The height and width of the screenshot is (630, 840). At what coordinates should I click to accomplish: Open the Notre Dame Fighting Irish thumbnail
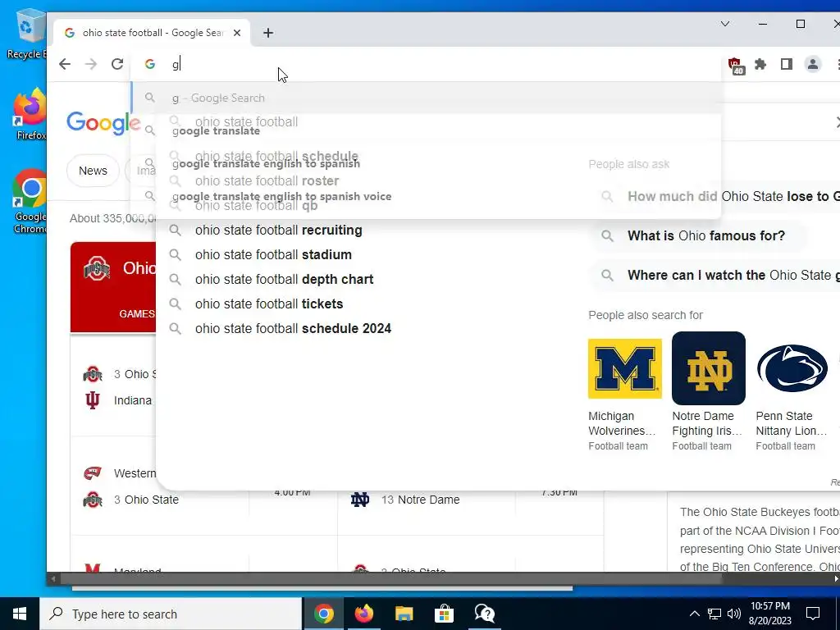tap(708, 368)
